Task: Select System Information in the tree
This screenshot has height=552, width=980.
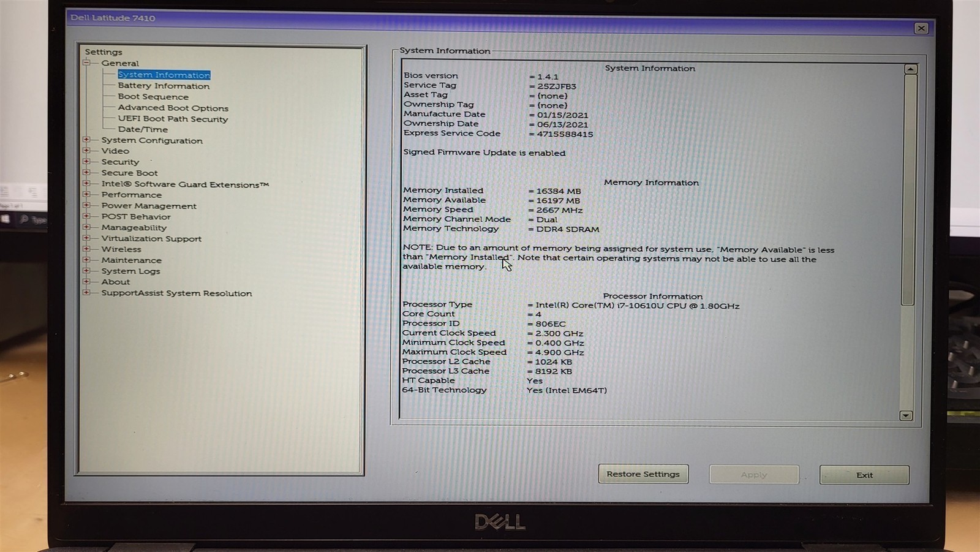Action: click(x=164, y=75)
